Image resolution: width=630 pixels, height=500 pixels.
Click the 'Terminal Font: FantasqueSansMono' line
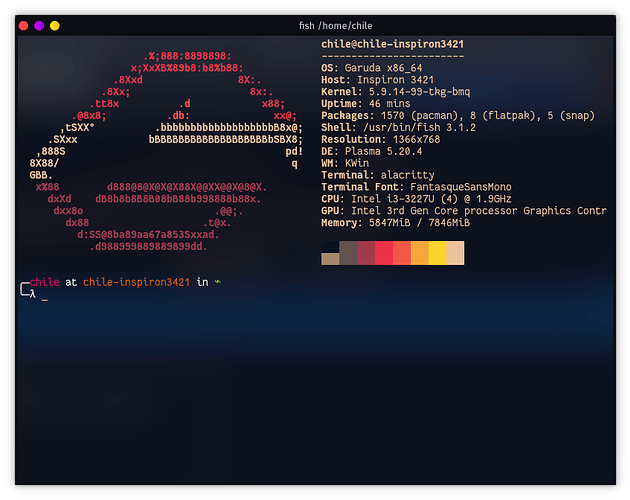pyautogui.click(x=416, y=187)
